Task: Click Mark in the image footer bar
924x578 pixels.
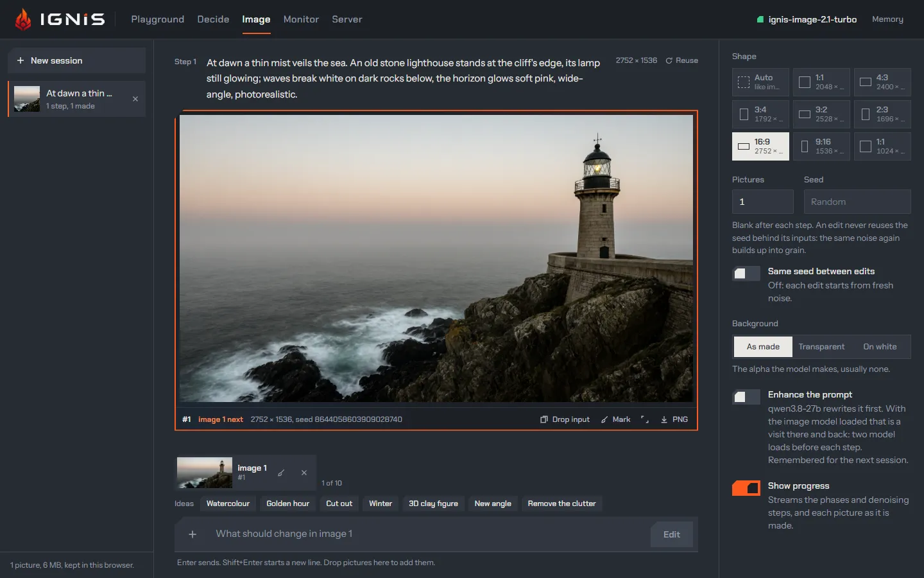Action: click(x=615, y=419)
